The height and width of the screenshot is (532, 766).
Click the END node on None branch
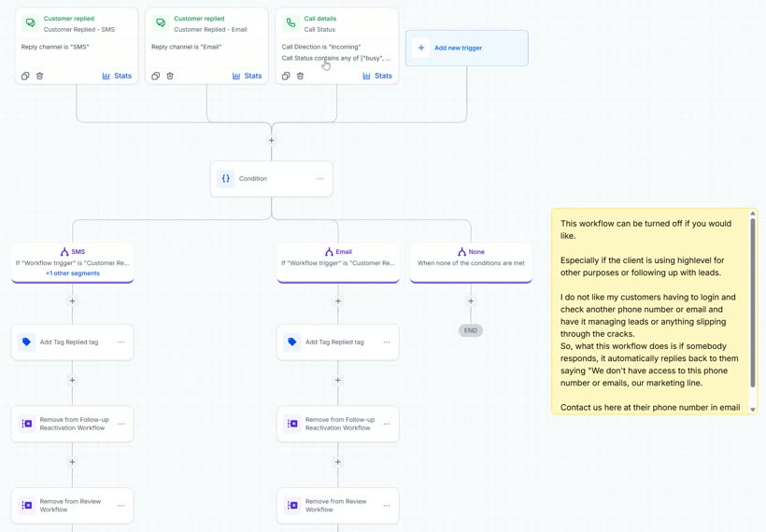click(471, 330)
